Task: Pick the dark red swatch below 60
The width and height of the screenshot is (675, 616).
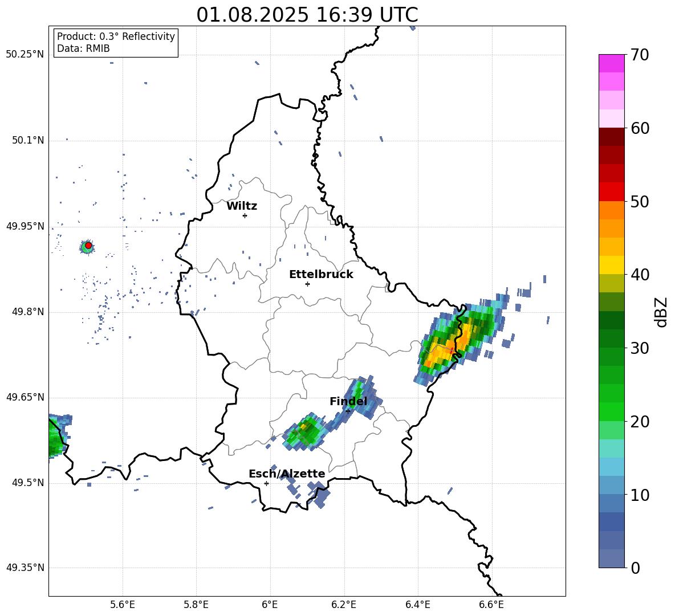Action: [612, 137]
